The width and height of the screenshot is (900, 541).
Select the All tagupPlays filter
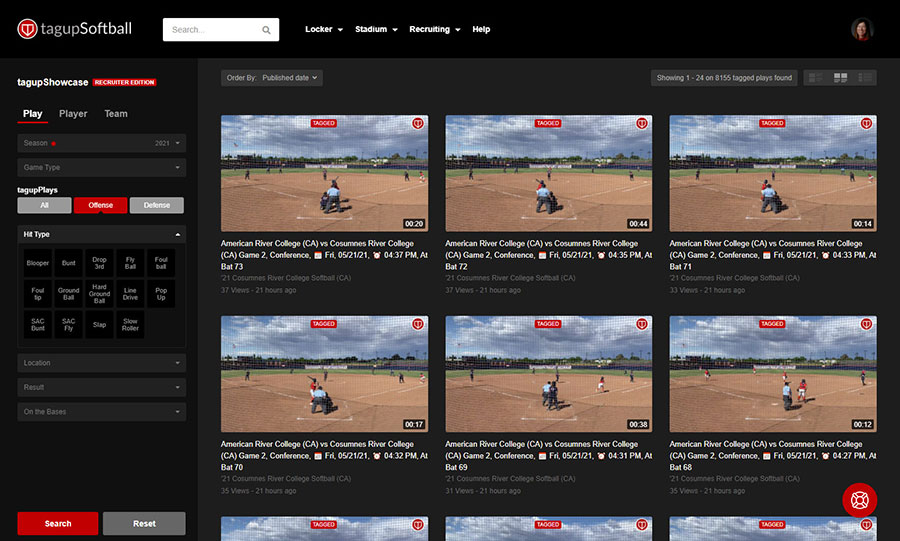point(44,205)
